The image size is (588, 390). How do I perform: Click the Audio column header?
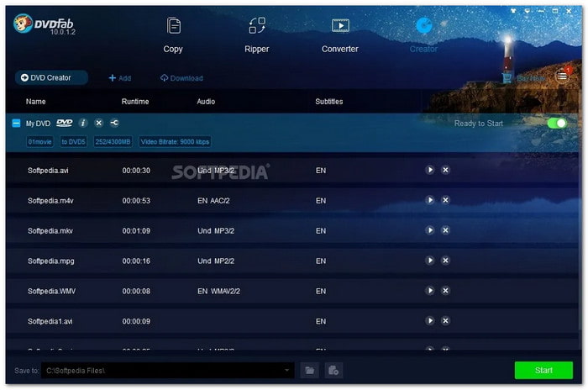206,102
